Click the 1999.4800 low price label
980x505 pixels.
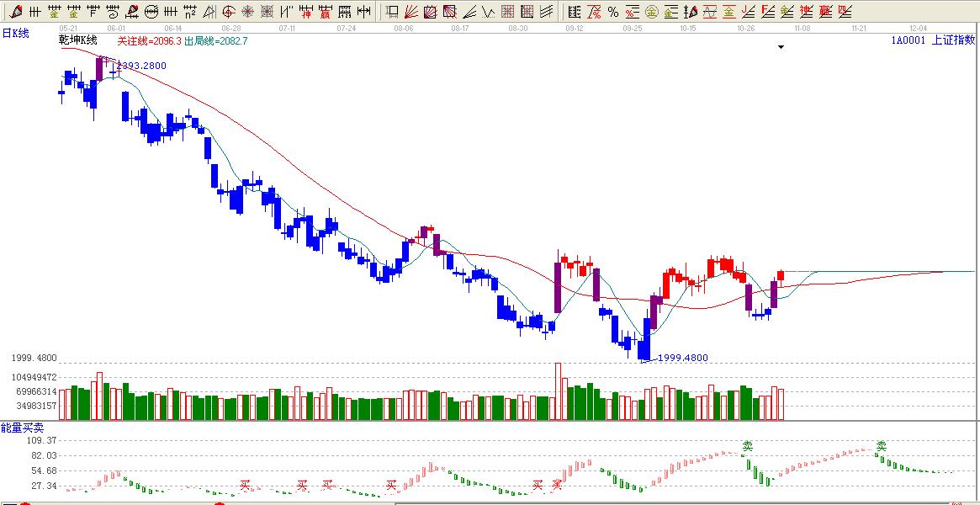(x=682, y=358)
